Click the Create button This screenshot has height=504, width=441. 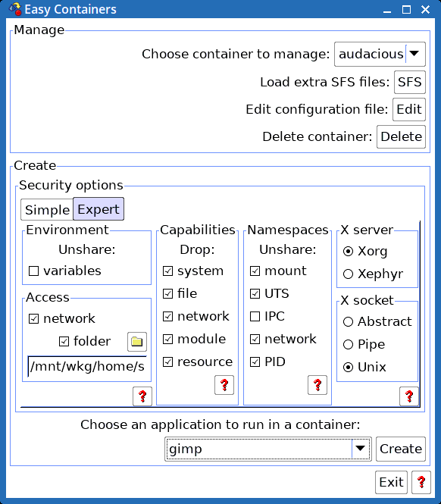pyautogui.click(x=401, y=449)
